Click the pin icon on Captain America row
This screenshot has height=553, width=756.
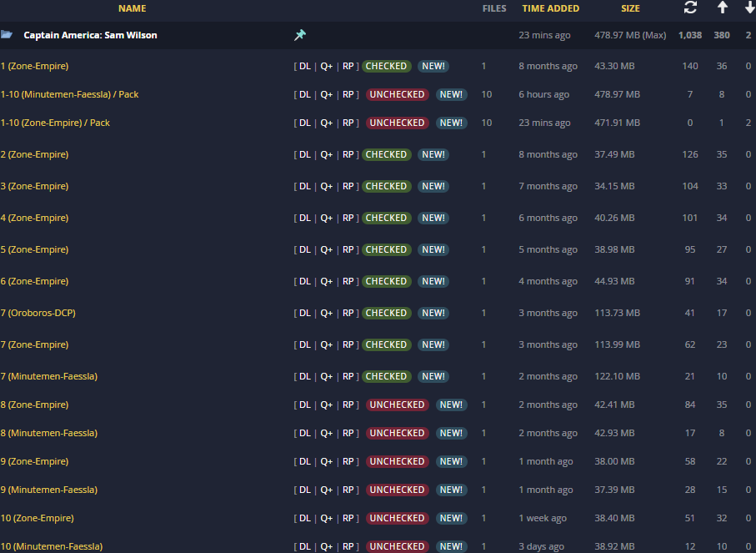300,35
